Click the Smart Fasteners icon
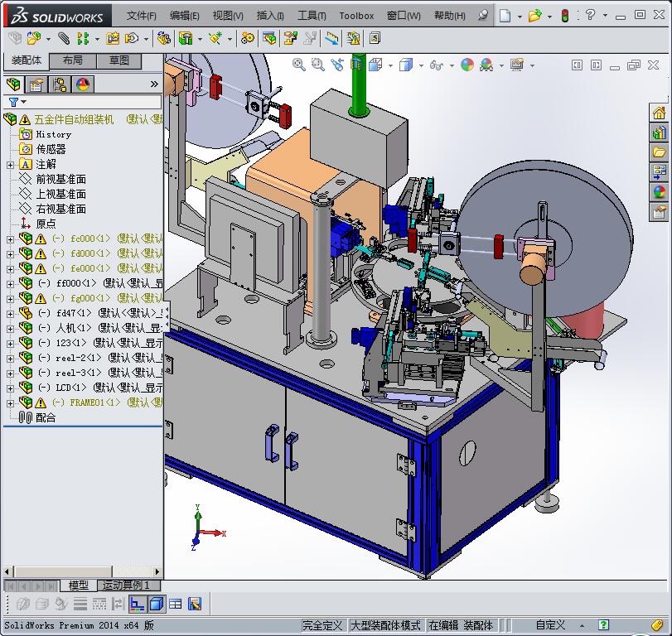 click(114, 39)
